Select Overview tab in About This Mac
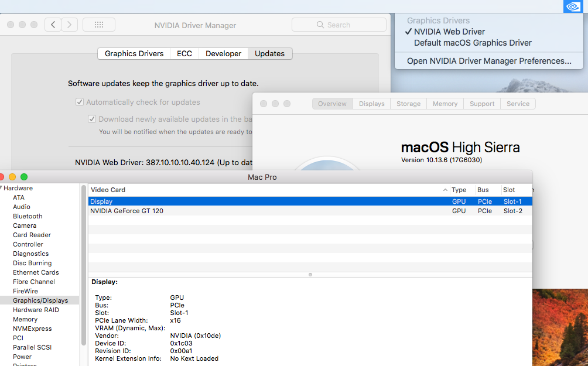This screenshot has height=366, width=588. (332, 104)
